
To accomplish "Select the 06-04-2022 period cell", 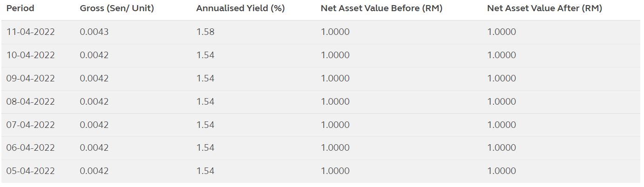I will (x=30, y=148).
